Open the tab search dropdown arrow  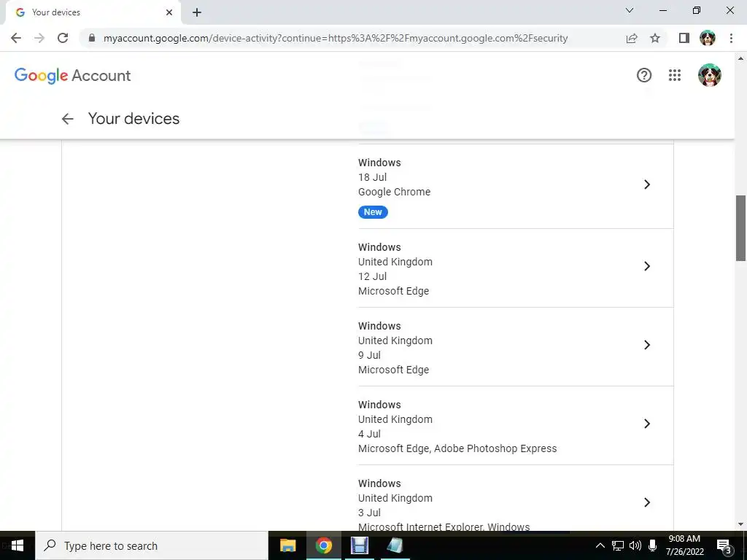(630, 10)
